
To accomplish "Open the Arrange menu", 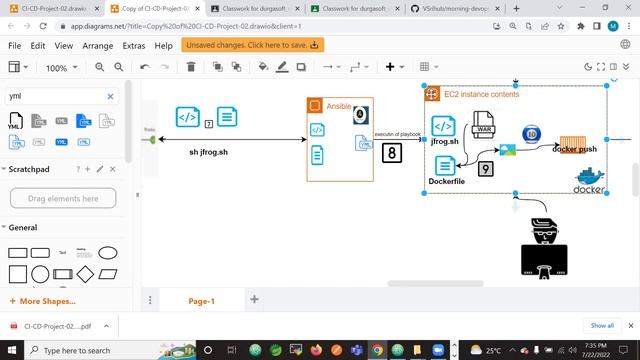I will [x=98, y=46].
